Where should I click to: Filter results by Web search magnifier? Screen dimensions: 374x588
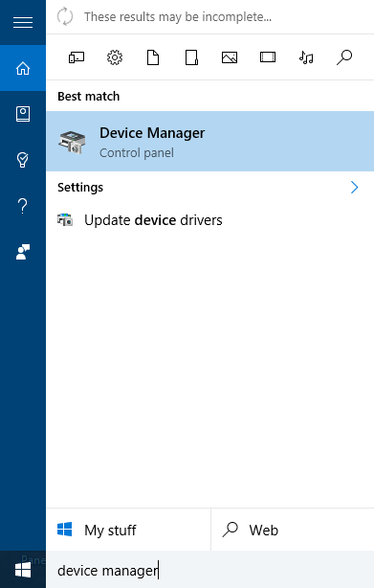(344, 57)
